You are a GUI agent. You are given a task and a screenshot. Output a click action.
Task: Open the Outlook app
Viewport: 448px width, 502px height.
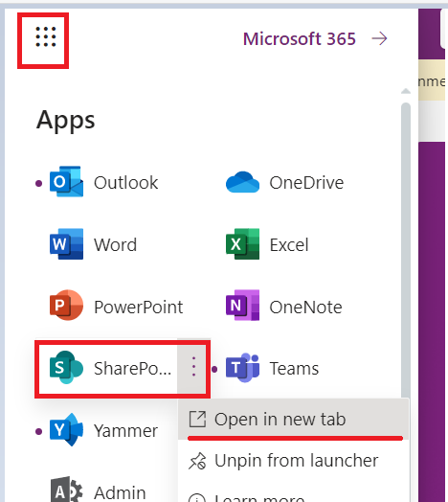pos(104,182)
